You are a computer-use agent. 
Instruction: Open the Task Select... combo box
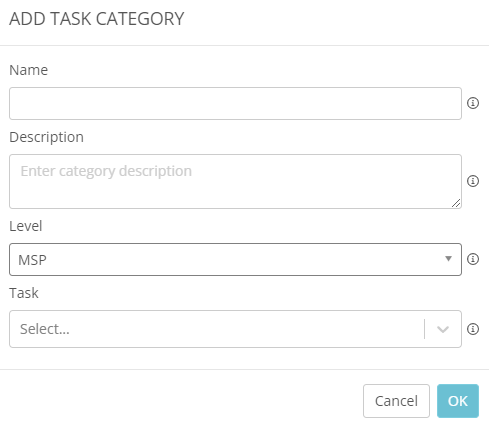235,329
